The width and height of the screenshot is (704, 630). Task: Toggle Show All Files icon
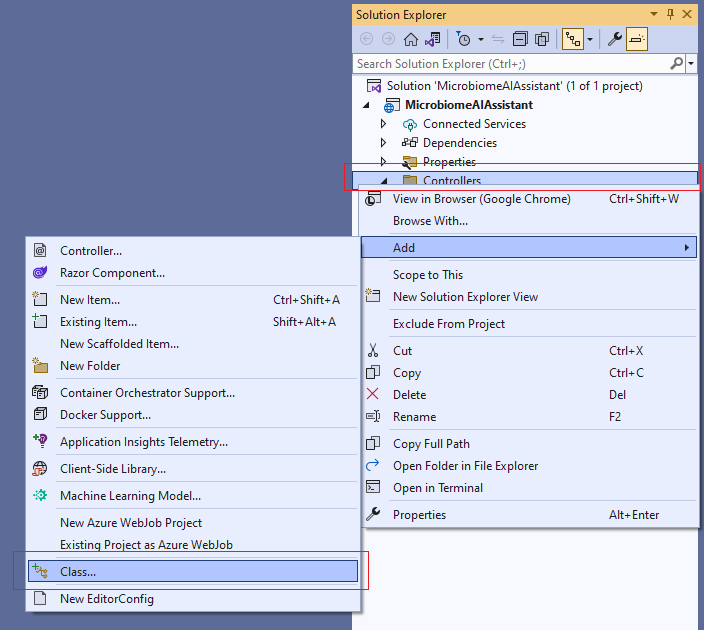coord(542,40)
